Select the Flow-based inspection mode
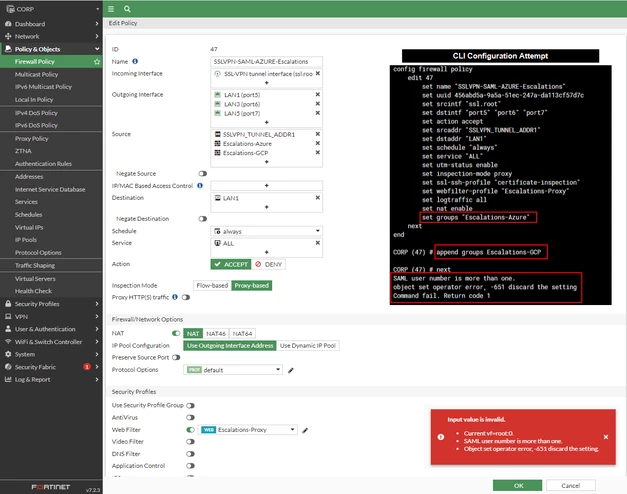The width and height of the screenshot is (627, 494). pyautogui.click(x=212, y=286)
